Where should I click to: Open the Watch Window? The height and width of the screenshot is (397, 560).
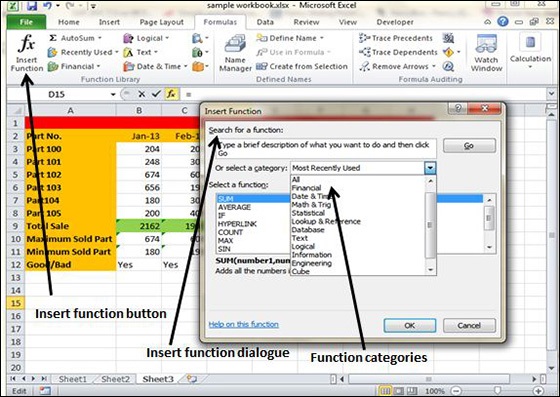pyautogui.click(x=486, y=52)
